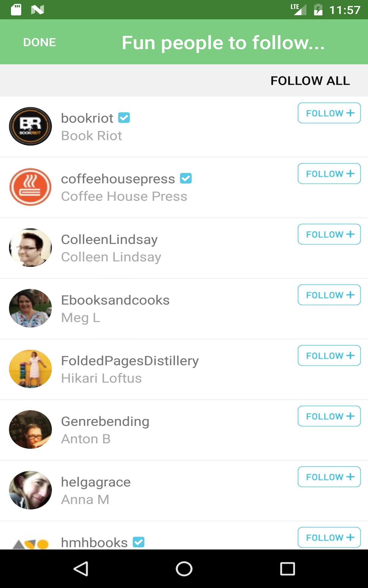Open Anna M's profile picture
The image size is (368, 588).
point(30,490)
